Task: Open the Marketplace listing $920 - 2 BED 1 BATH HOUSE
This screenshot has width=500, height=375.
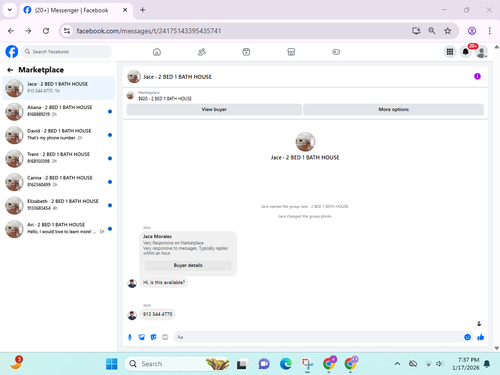Action: (x=165, y=99)
